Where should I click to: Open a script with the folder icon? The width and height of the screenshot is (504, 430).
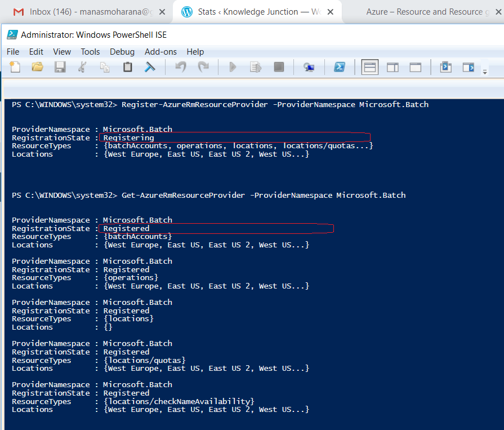coord(38,67)
